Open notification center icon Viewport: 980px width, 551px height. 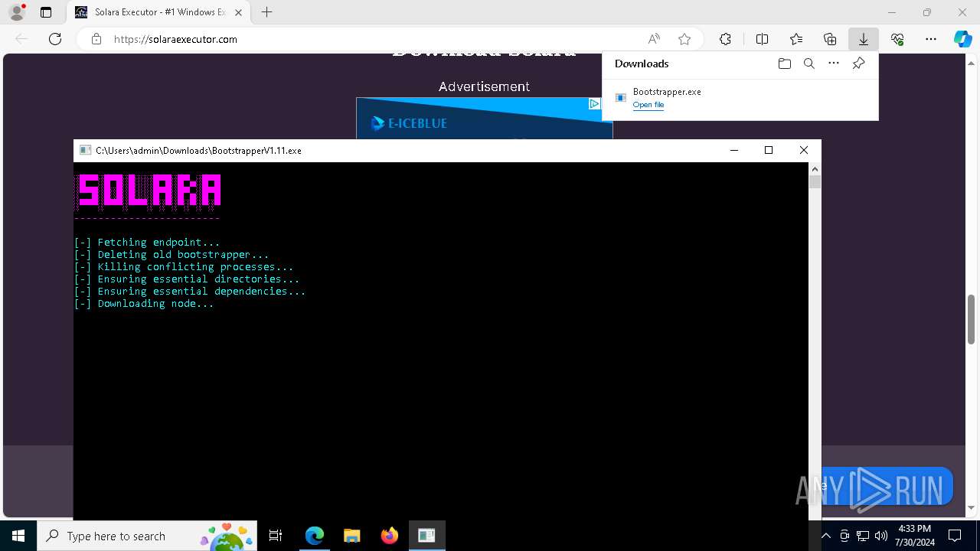tap(955, 536)
